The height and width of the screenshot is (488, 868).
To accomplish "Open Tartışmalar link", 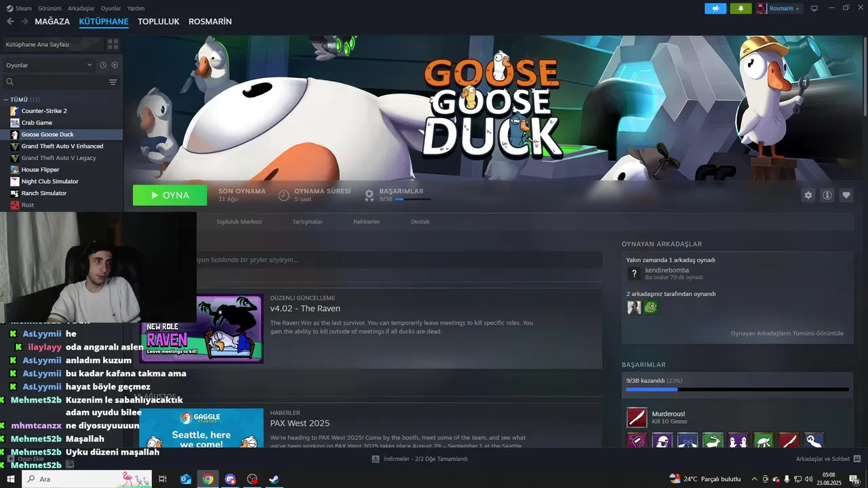I will coord(307,222).
